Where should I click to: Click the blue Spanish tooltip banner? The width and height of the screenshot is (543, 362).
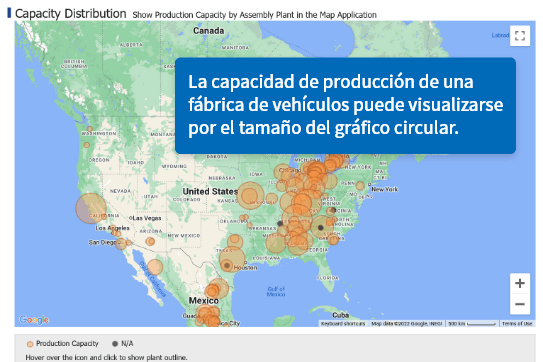[x=345, y=106]
